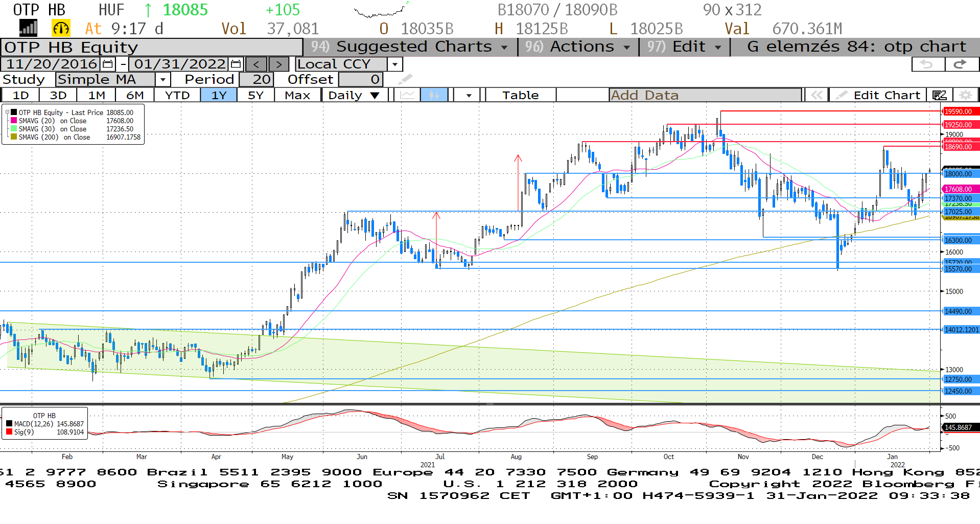Click the Offset value field 0

(x=361, y=79)
